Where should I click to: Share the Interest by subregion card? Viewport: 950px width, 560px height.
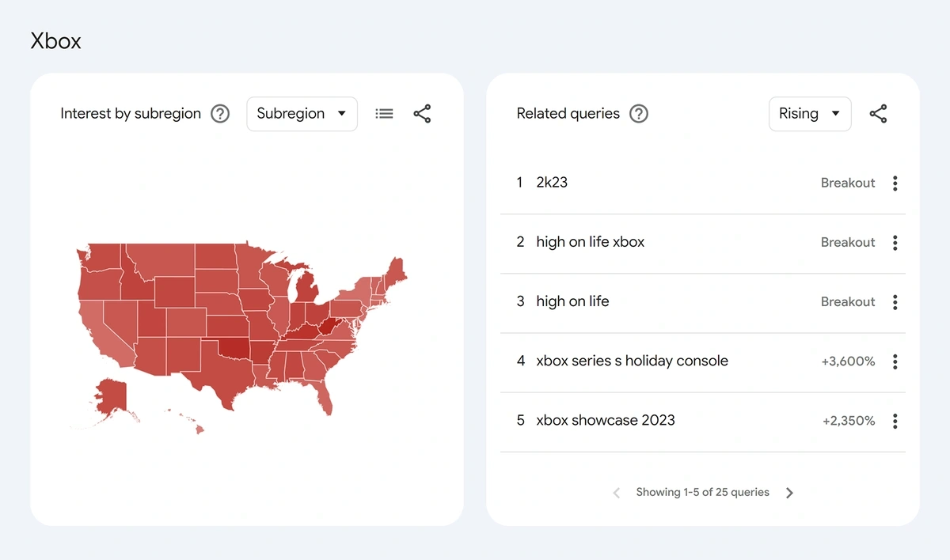tap(422, 114)
